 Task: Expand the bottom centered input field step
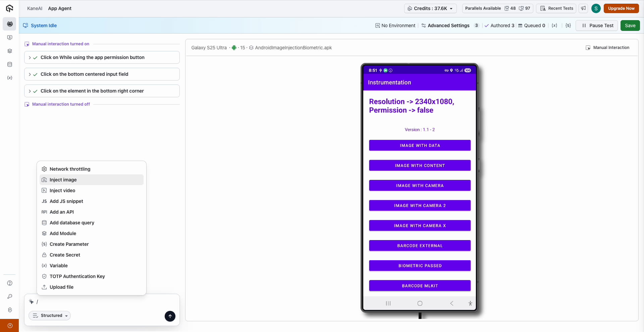[x=30, y=74]
